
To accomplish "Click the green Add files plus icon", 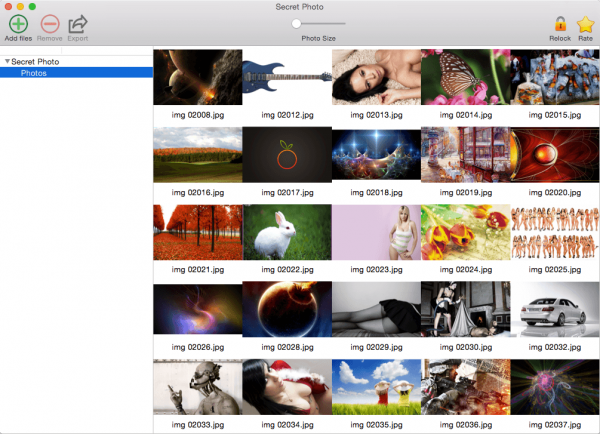I will point(18,24).
